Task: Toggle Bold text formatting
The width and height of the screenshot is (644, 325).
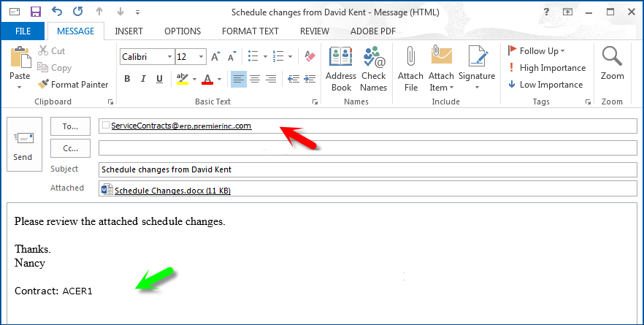Action: coord(127,79)
